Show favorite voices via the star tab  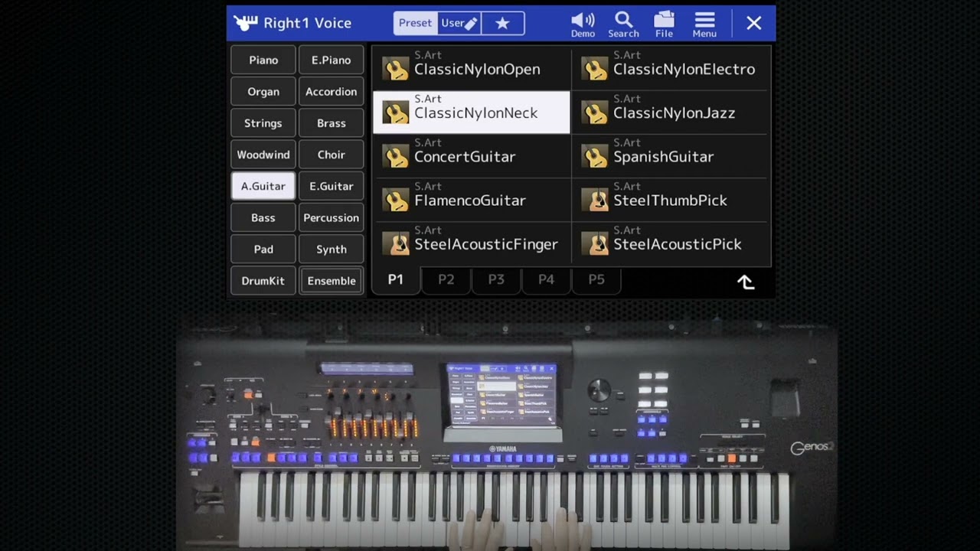click(x=502, y=23)
